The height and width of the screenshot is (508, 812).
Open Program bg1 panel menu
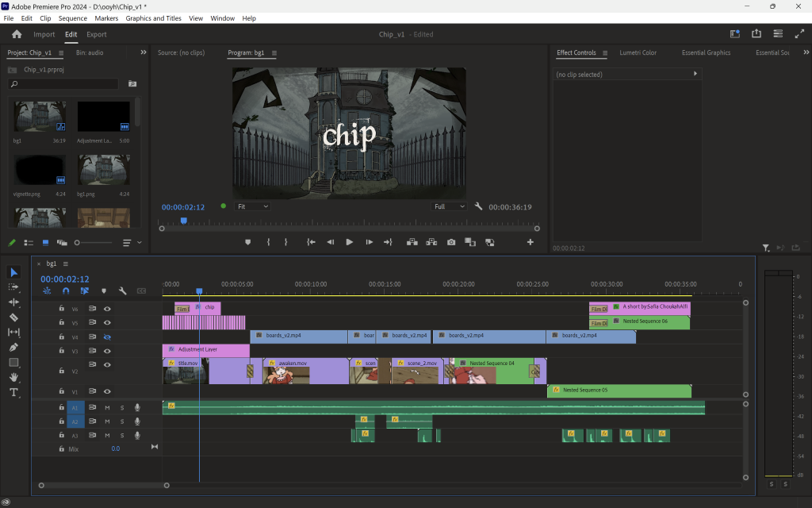point(274,53)
